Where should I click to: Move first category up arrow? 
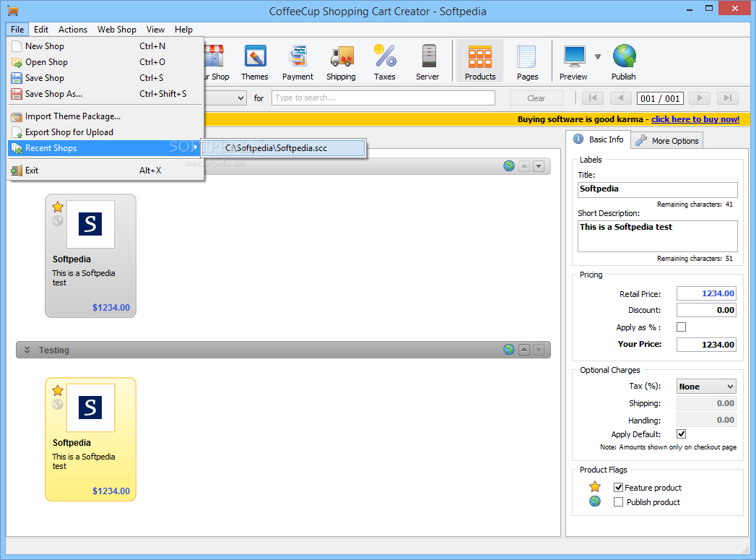coord(524,166)
